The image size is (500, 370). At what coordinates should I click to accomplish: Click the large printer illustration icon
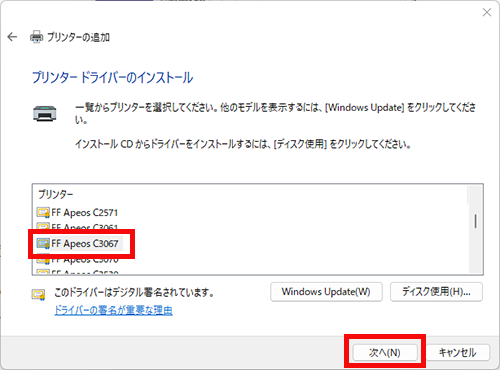click(x=45, y=113)
